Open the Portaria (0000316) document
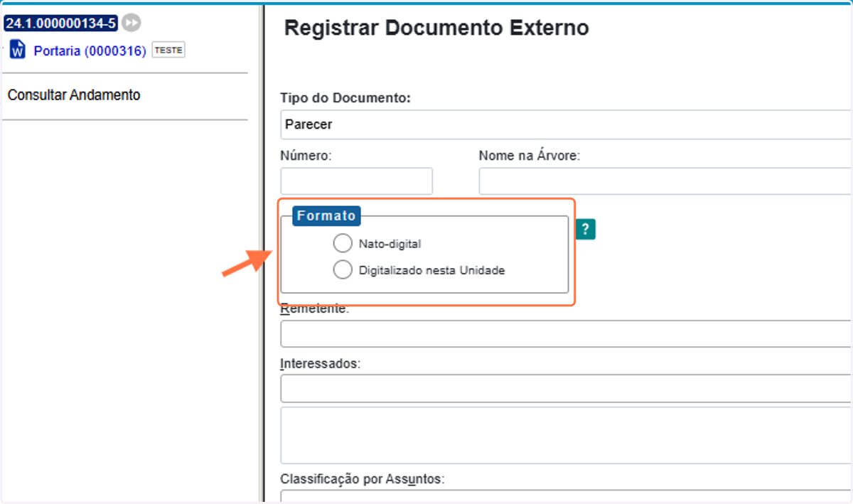 click(x=90, y=51)
